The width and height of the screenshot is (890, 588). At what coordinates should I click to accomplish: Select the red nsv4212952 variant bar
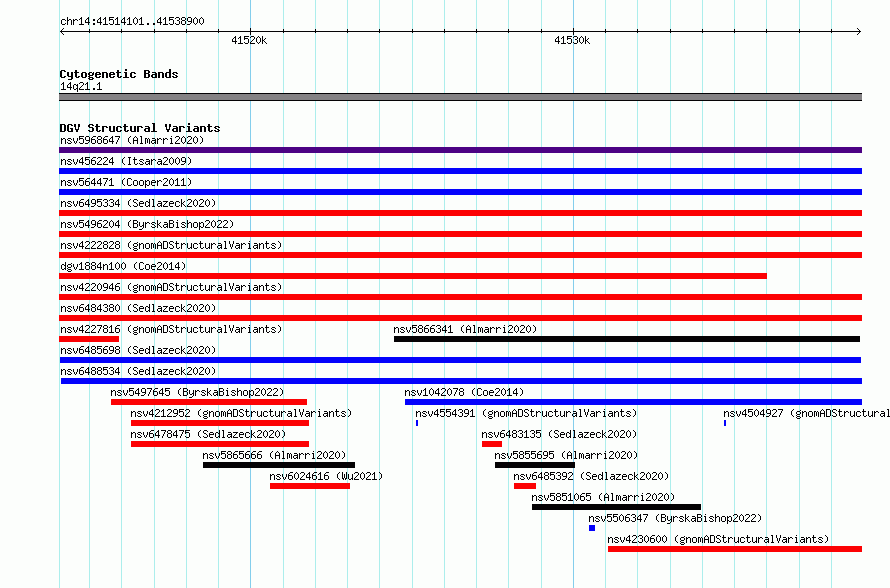220,423
